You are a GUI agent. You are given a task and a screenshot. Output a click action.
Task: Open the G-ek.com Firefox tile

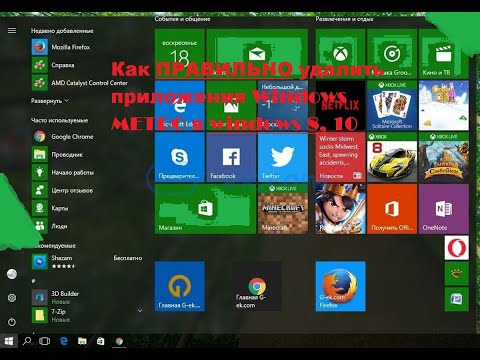[x=340, y=286]
